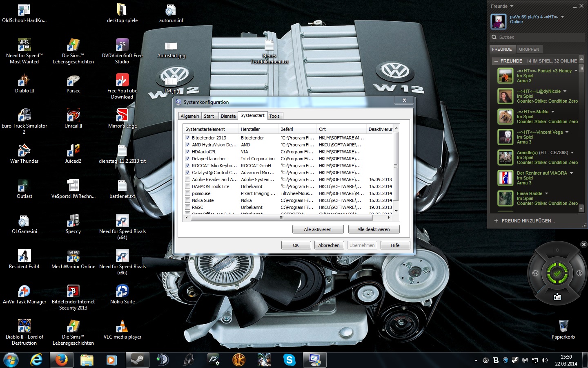This screenshot has height=368, width=588.
Task: Enable the DAEMON Tools Lite startup checkbox
Action: coord(188,186)
